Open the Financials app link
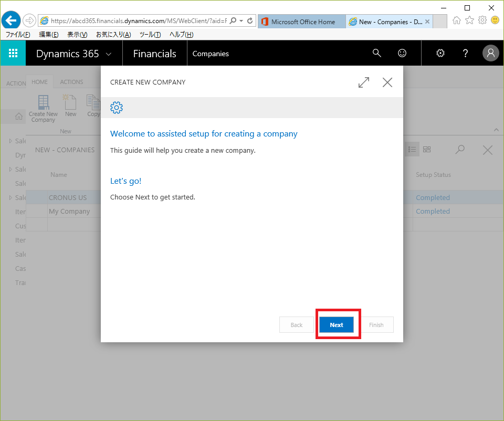 click(x=154, y=54)
